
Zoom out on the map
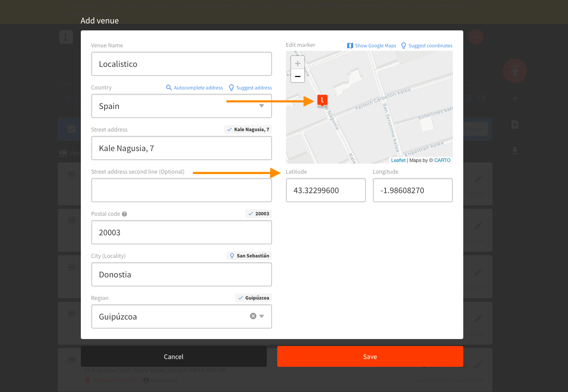[x=298, y=76]
